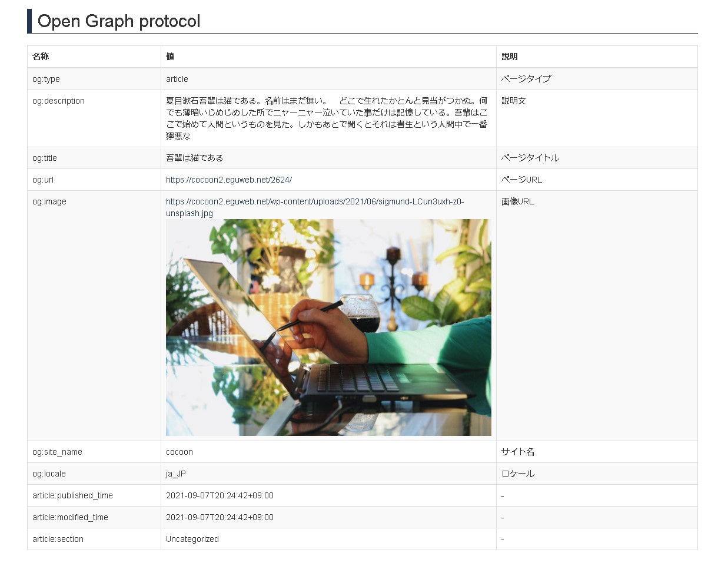Select the og:description label cell

click(60, 101)
